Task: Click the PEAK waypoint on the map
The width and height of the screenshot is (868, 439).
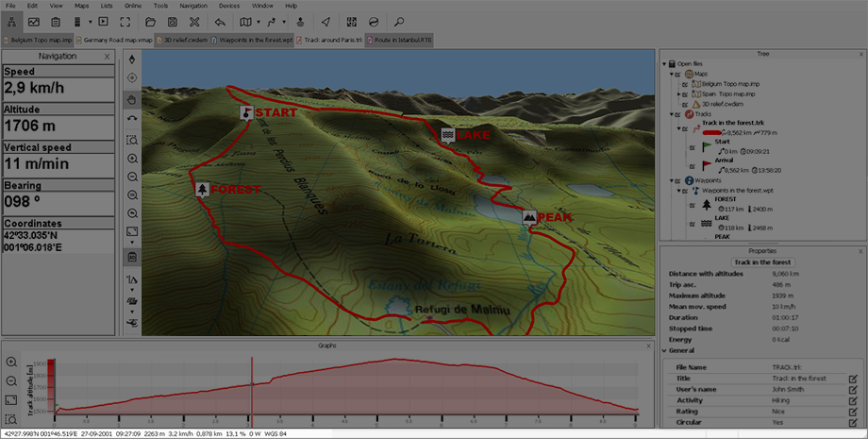Action: pyautogui.click(x=530, y=217)
